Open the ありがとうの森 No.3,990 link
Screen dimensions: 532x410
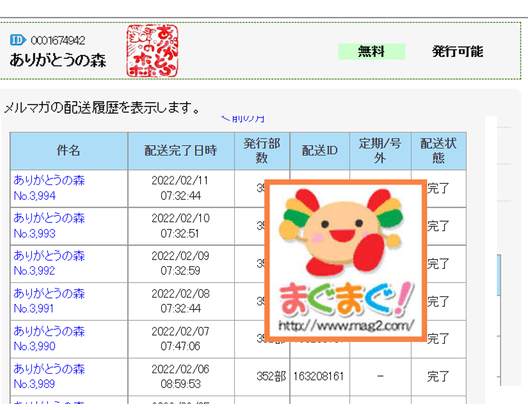pos(49,339)
